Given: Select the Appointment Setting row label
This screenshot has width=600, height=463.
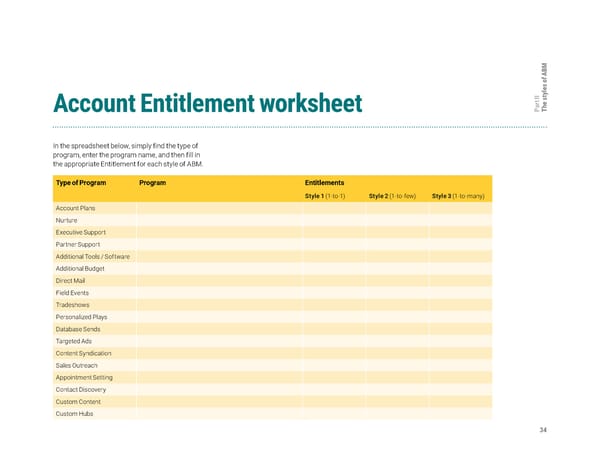Looking at the screenshot, I should point(84,377).
